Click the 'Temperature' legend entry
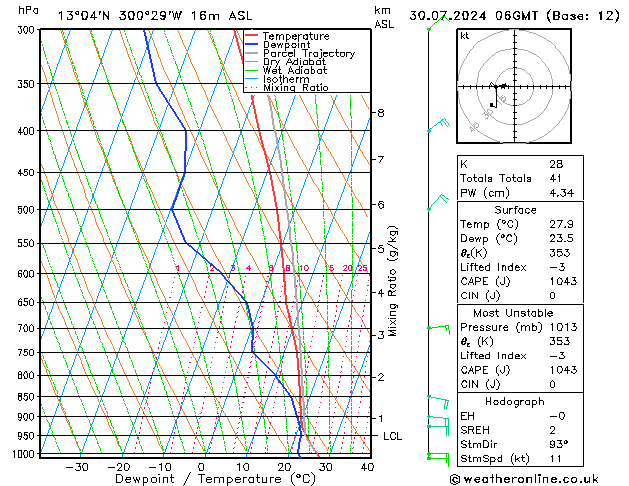This screenshot has height=486, width=629. click(x=296, y=36)
